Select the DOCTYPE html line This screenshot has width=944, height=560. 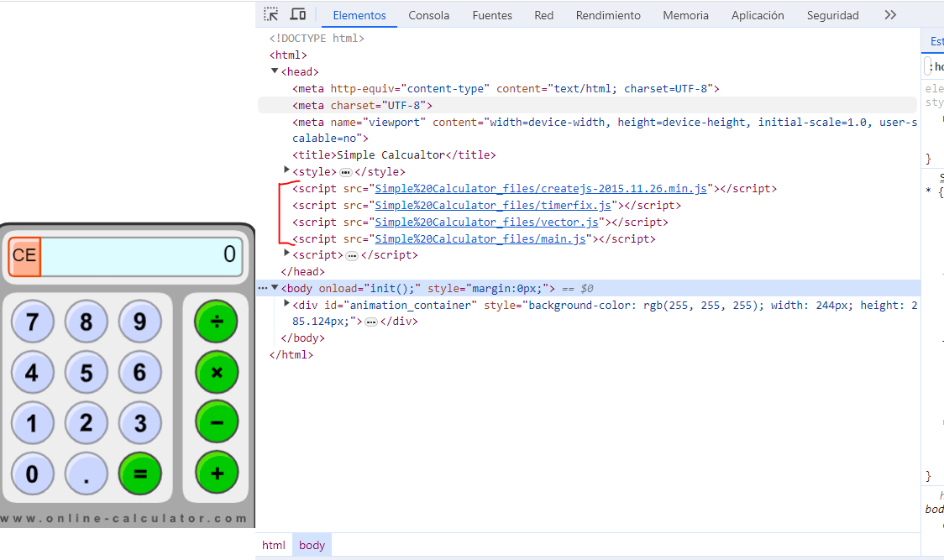click(317, 38)
